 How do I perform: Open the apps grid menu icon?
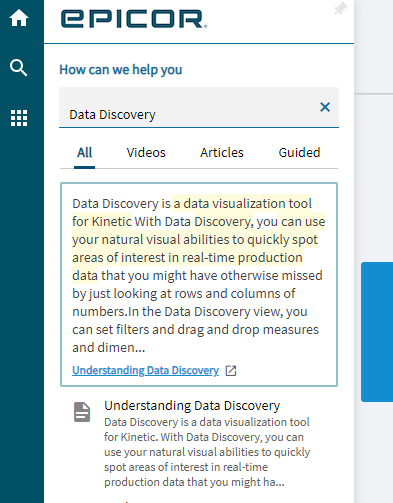click(x=19, y=118)
